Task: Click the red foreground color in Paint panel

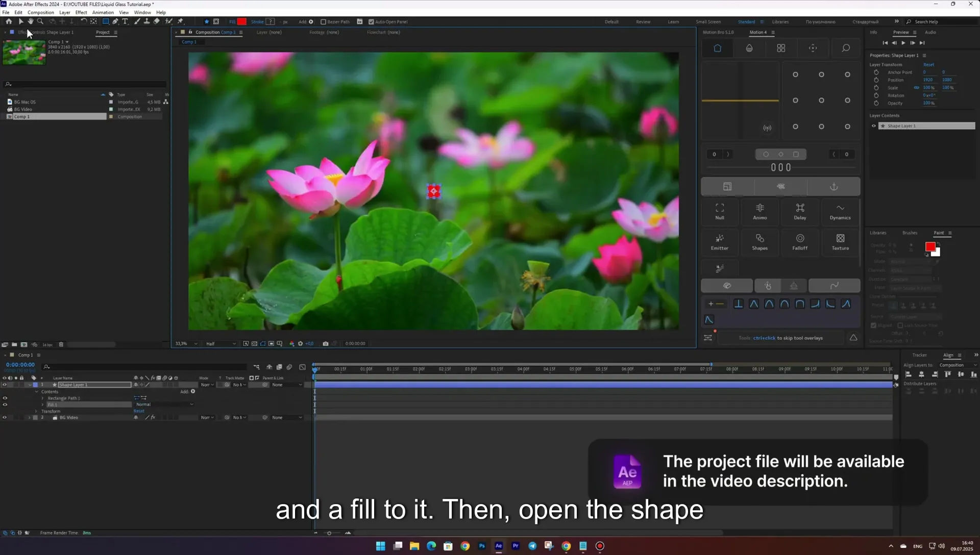Action: pos(930,247)
